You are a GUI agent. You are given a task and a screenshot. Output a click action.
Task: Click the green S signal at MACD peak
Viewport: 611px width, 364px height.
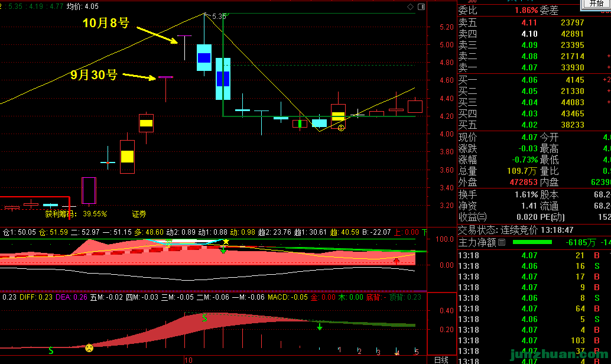(205, 318)
